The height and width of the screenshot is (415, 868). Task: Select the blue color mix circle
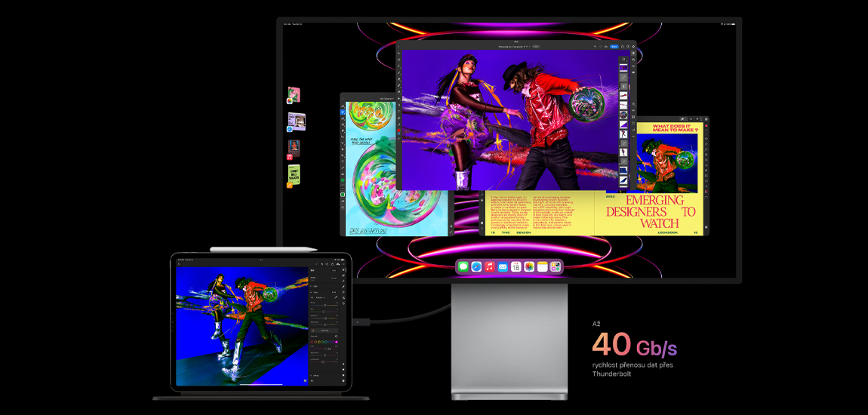click(x=331, y=342)
